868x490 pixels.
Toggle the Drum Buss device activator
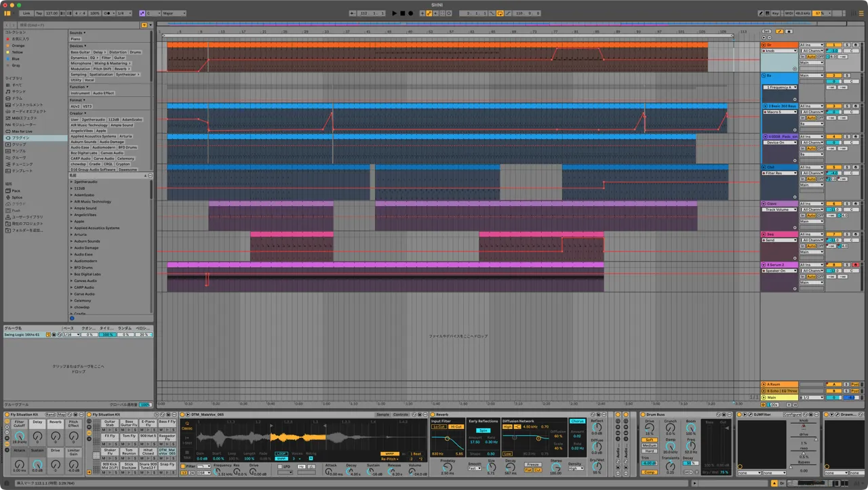tap(644, 414)
